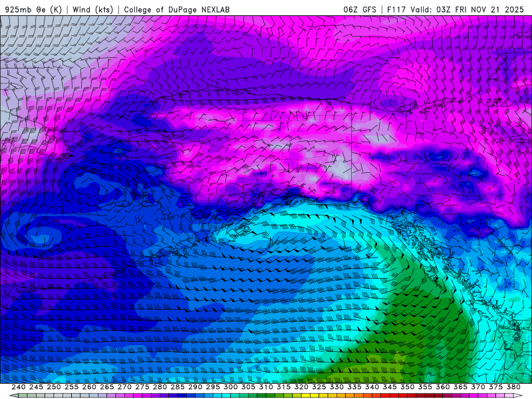Image resolution: width=532 pixels, height=399 pixels.
Task: Click the 380 scale label
Action: coord(513,387)
